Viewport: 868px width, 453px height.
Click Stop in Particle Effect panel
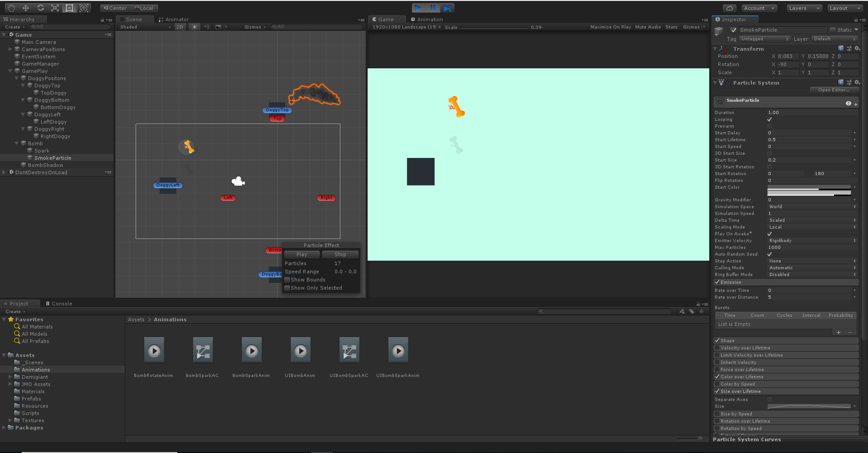coord(340,254)
